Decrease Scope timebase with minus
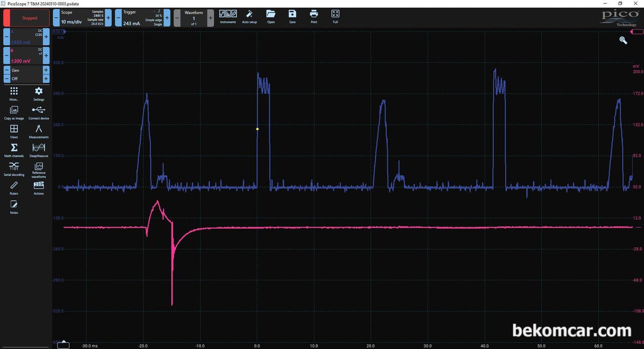This screenshot has height=349, width=644. (56, 18)
